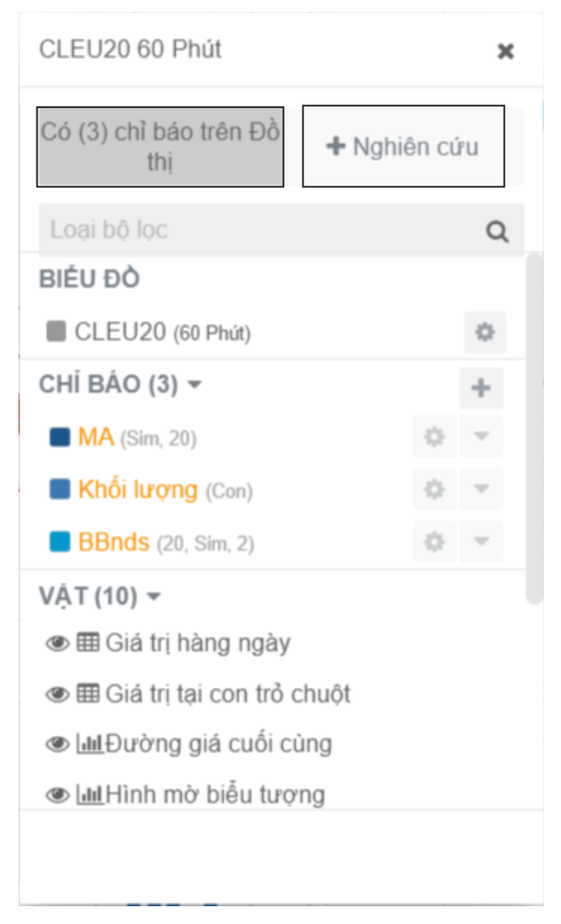
Task: Toggle visibility of Hình mờ biểu tượng
Action: [57, 795]
